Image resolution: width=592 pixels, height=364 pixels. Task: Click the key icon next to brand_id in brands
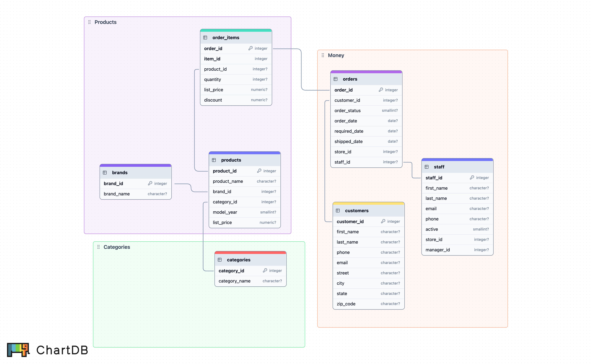150,183
